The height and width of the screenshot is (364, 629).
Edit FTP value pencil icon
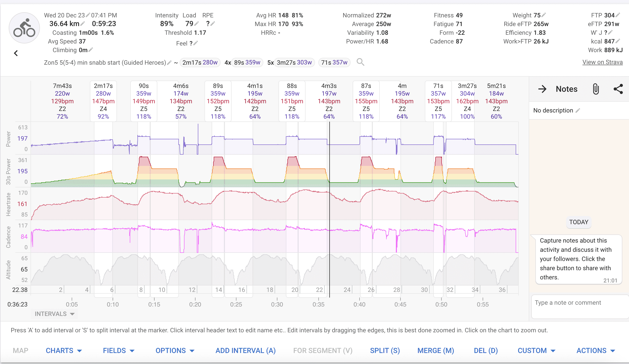618,15
